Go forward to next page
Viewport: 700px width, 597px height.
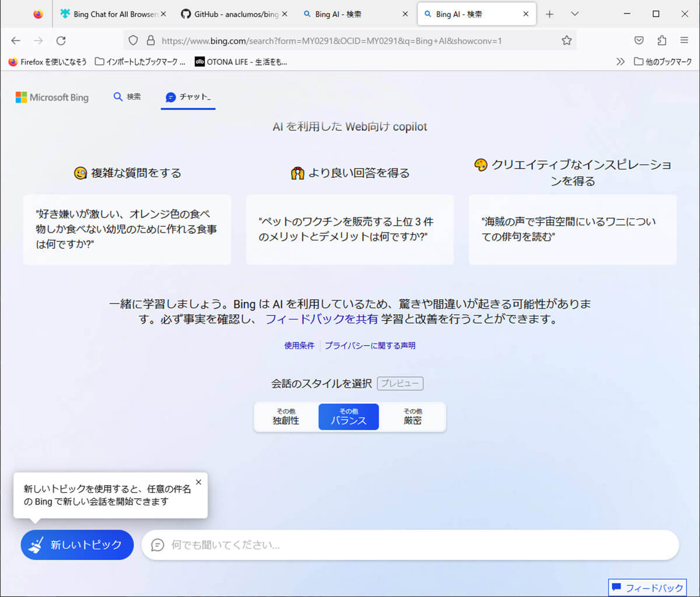[38, 40]
